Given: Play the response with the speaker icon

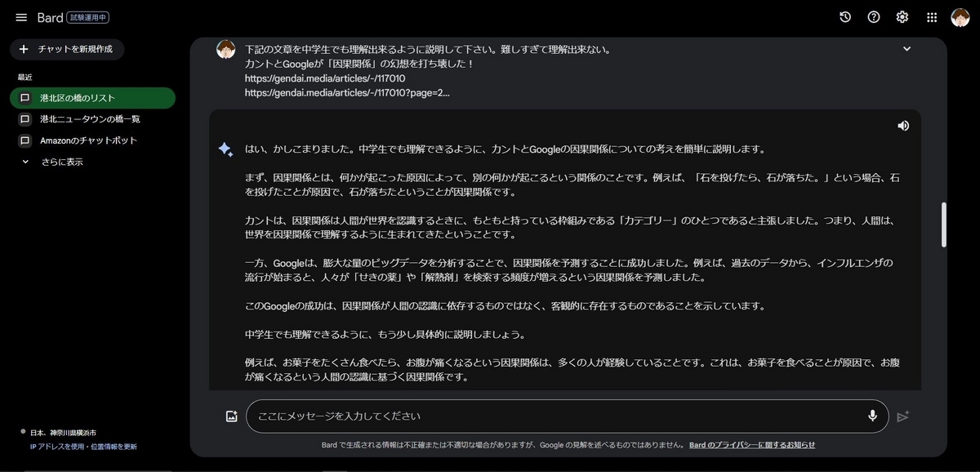Looking at the screenshot, I should point(903,126).
